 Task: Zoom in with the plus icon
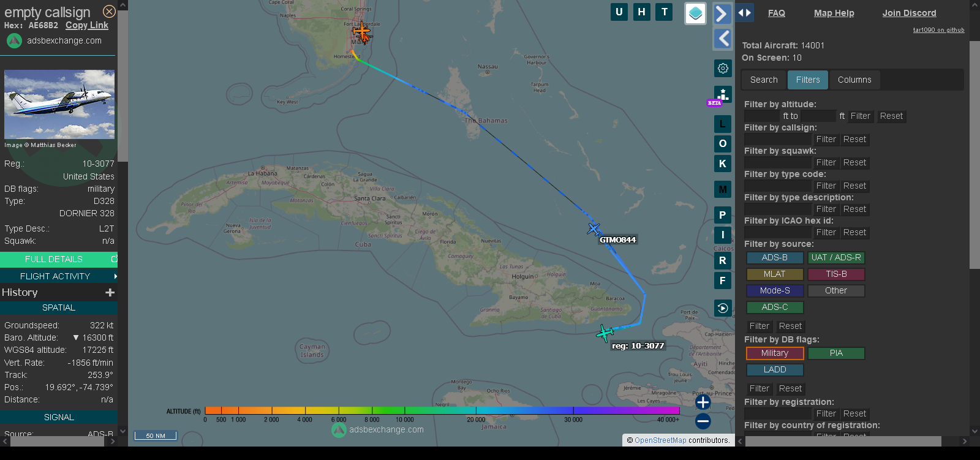(703, 402)
